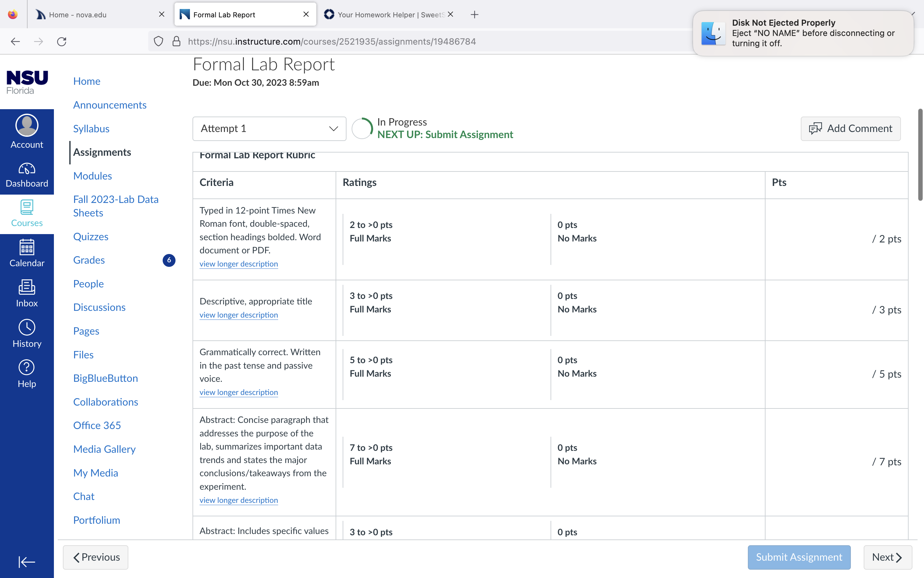Viewport: 924px width, 578px height.
Task: Click the padlock site security icon
Action: [x=176, y=41]
